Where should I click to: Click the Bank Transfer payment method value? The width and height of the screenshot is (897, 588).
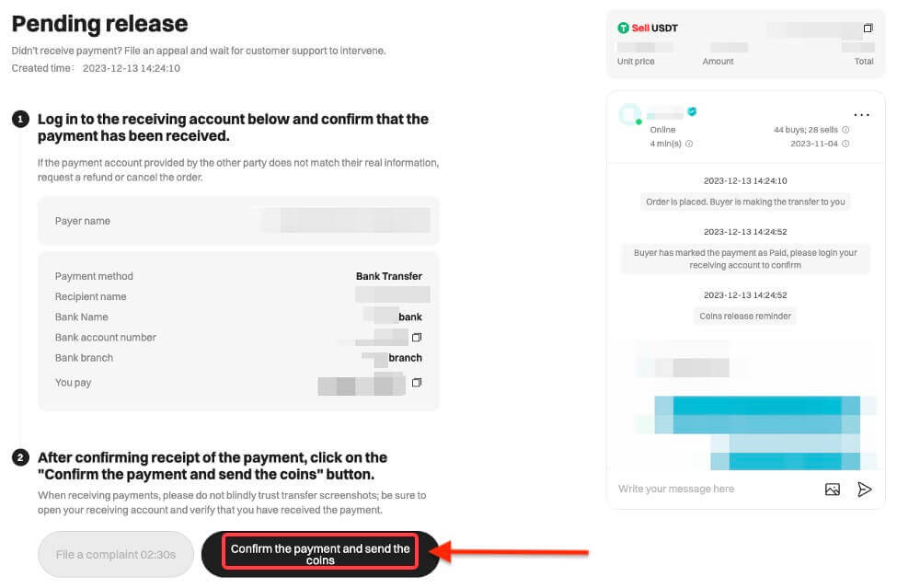pos(388,276)
